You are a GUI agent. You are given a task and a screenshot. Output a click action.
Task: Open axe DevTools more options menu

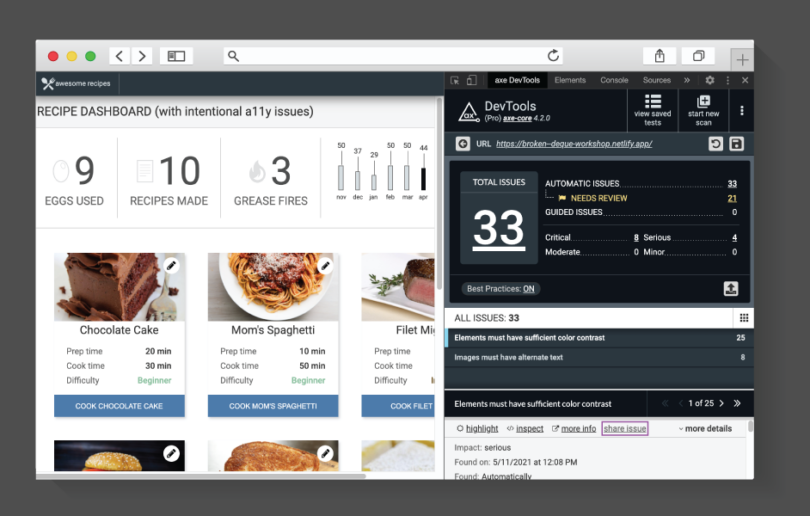[742, 111]
